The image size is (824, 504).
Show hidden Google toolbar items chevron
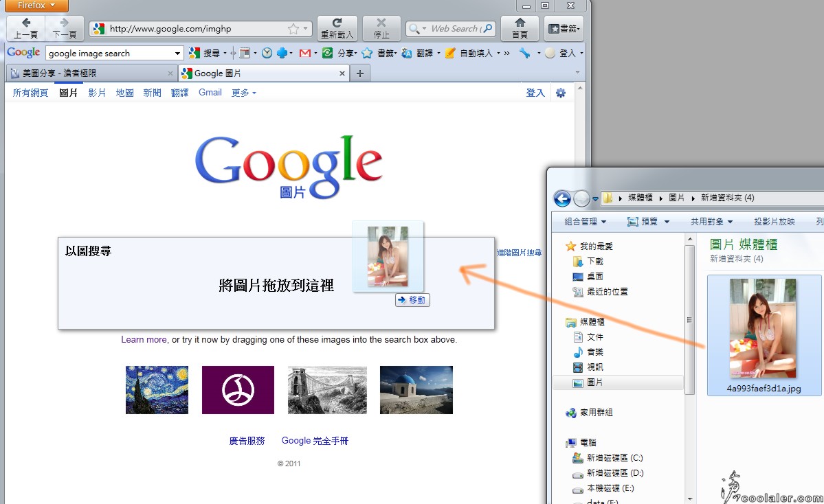pos(506,53)
